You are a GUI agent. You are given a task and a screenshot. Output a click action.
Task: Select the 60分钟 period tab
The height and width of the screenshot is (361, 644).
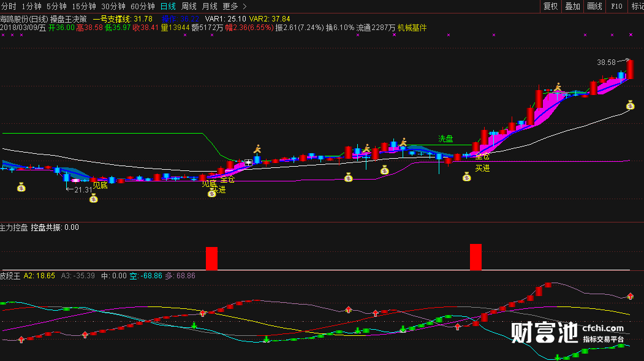pyautogui.click(x=143, y=7)
